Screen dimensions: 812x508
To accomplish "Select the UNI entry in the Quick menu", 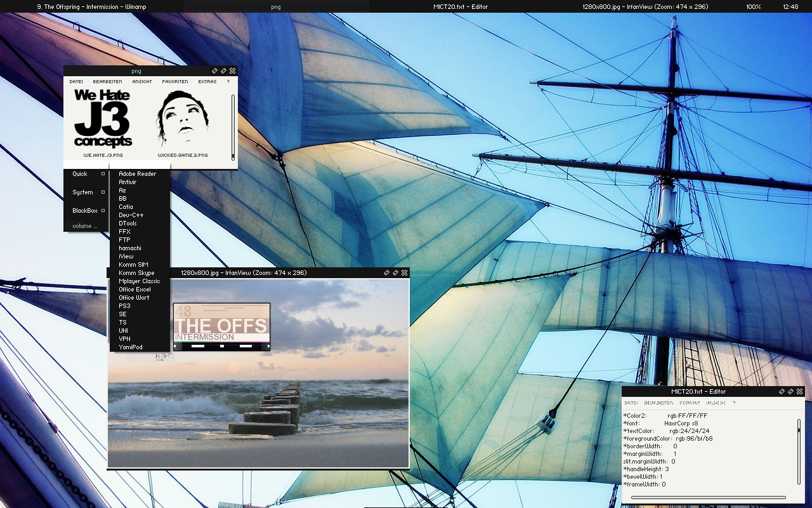I will click(x=140, y=331).
